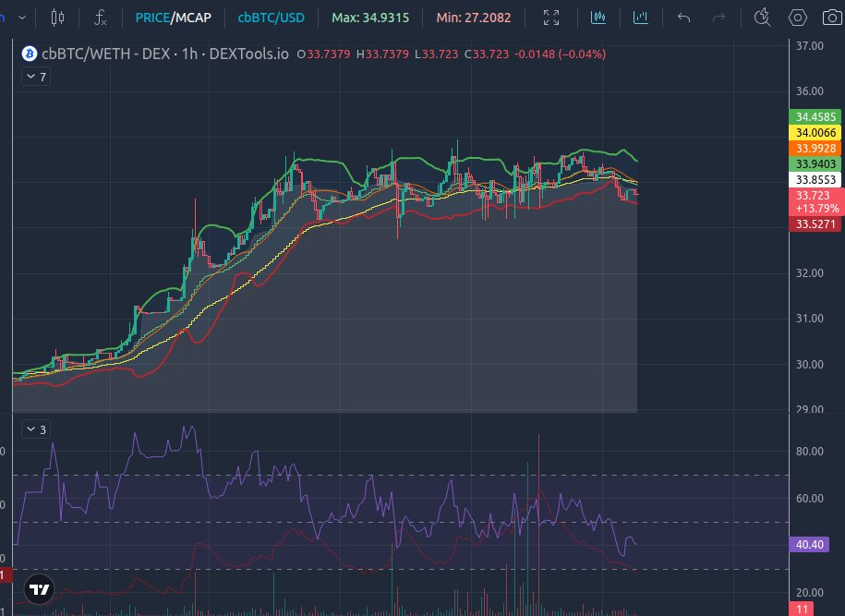Click the Min: 27.2082 value

(x=474, y=18)
